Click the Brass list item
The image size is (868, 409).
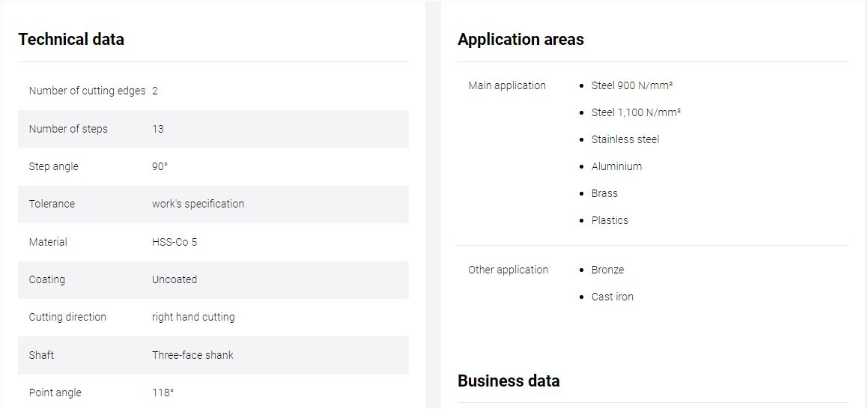pyautogui.click(x=604, y=193)
